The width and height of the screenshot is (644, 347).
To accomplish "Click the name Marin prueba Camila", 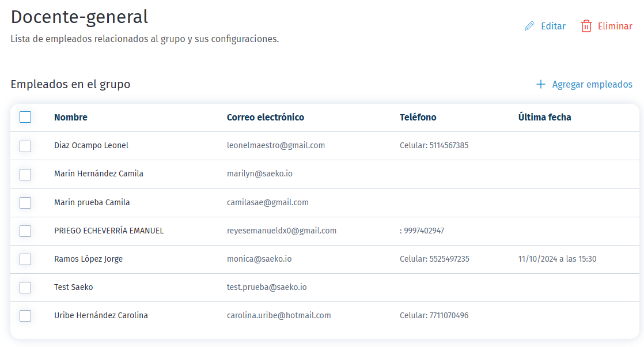I will tap(91, 202).
